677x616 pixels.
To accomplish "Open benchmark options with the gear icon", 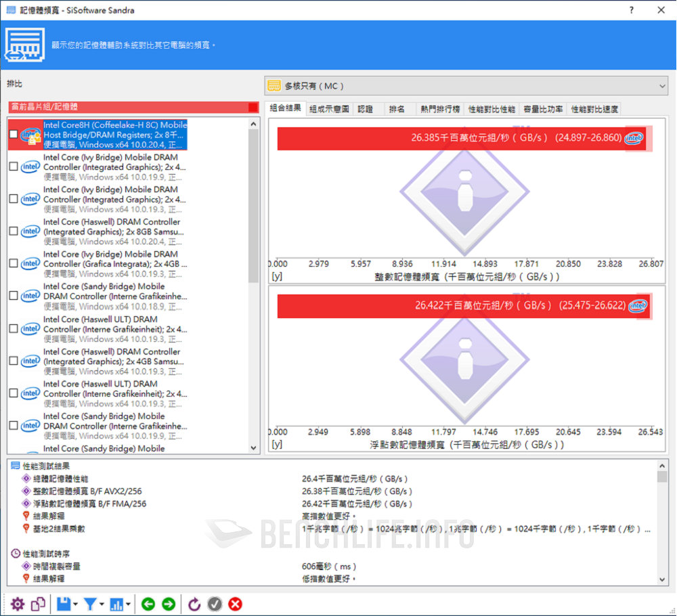I will (18, 604).
